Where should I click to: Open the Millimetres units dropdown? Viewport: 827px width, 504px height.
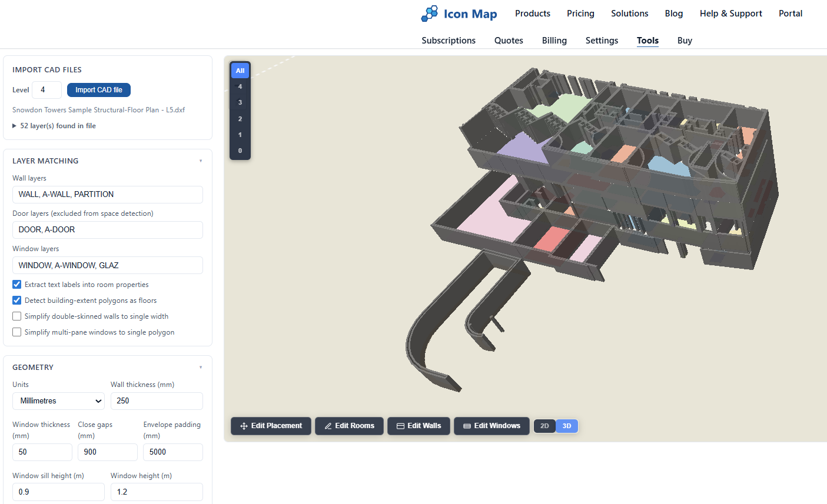point(58,401)
